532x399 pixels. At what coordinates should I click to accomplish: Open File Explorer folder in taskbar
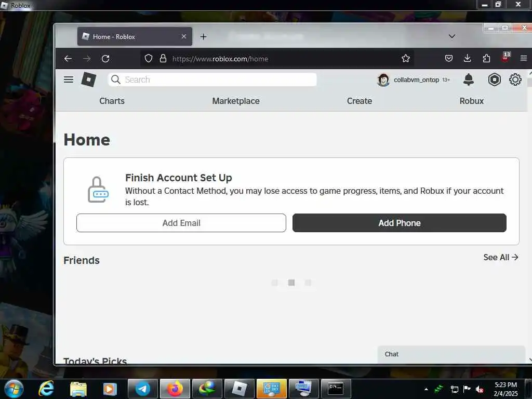(78, 389)
